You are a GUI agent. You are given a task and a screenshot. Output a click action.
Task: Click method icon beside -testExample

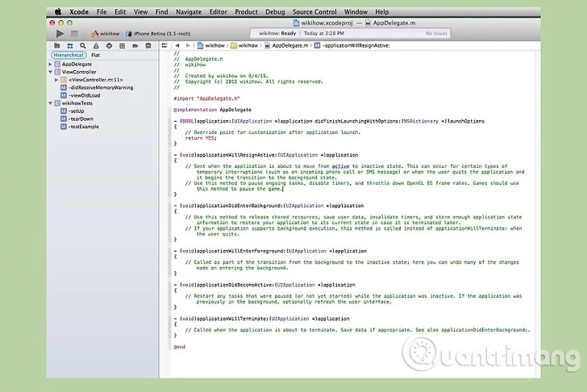tap(64, 127)
